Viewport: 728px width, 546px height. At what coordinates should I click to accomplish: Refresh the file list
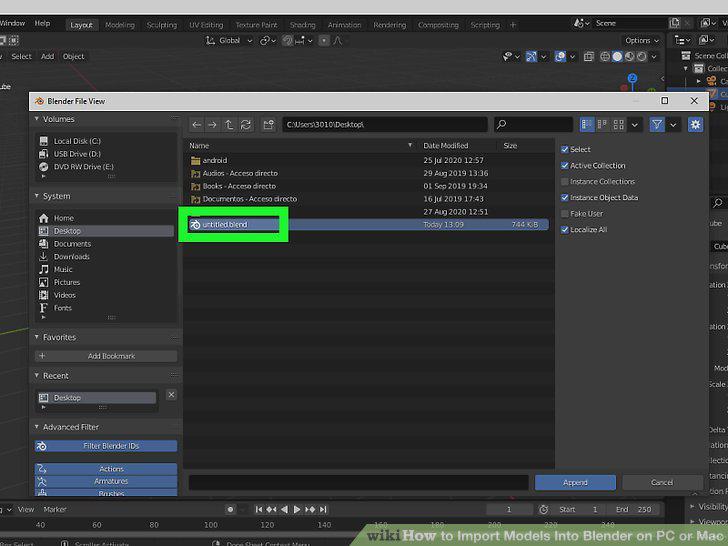[x=246, y=124]
